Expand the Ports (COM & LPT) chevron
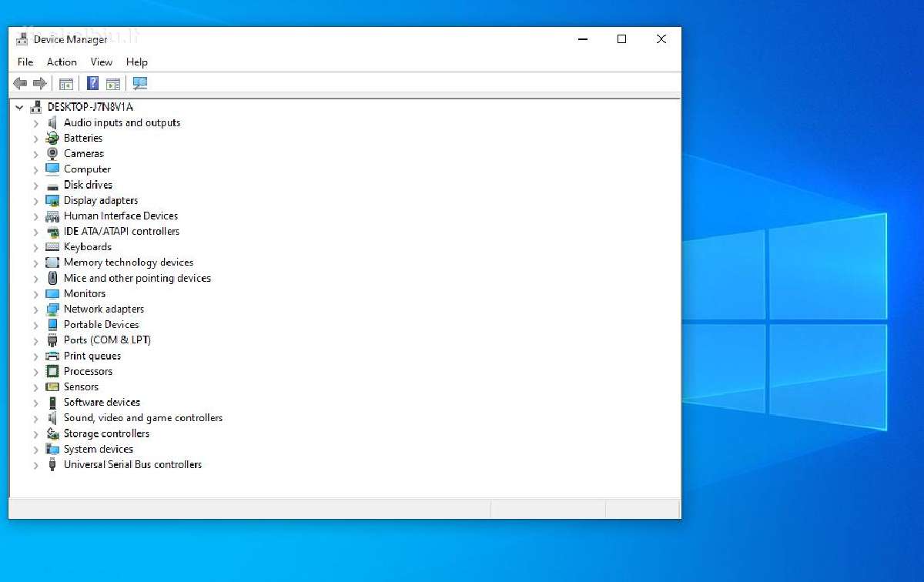The width and height of the screenshot is (924, 582). point(35,340)
